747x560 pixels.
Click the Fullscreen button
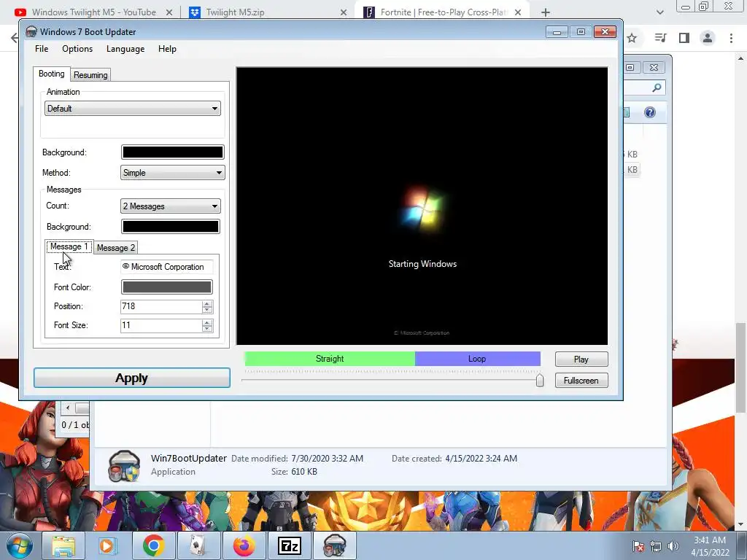point(581,381)
